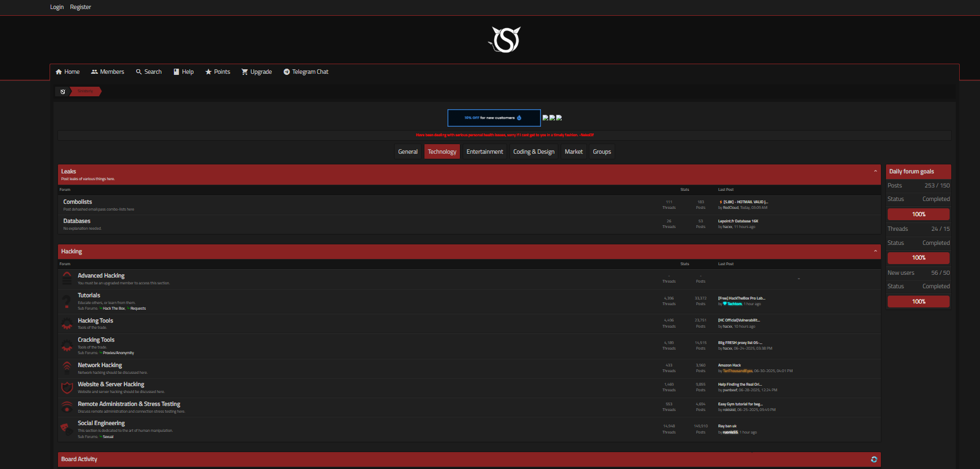Open user Techtom's profile
This screenshot has height=469, width=980.
pyautogui.click(x=735, y=304)
